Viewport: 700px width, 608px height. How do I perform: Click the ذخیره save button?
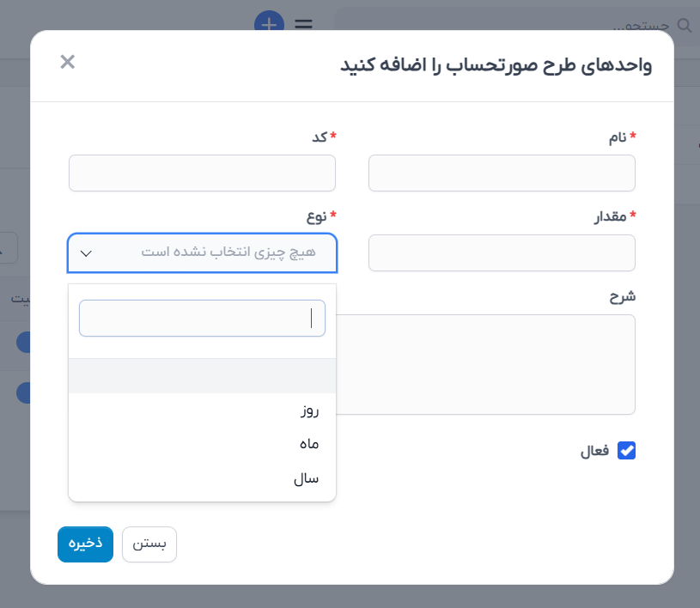coord(85,544)
